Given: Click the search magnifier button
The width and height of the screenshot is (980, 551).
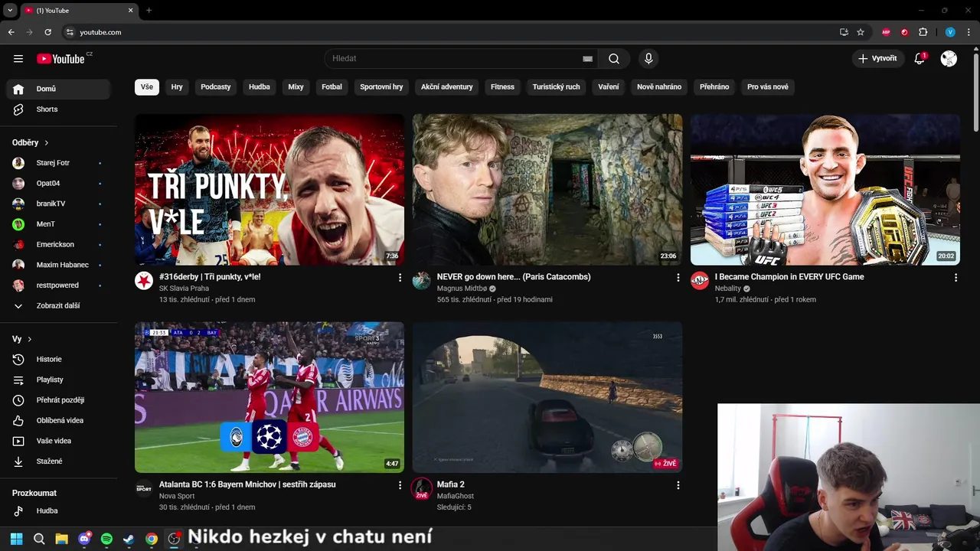Looking at the screenshot, I should [614, 58].
